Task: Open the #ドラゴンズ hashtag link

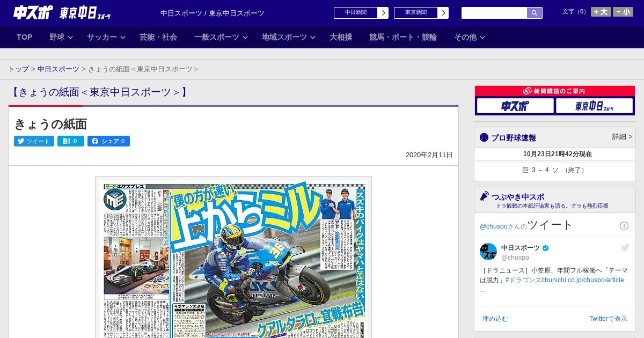Action: point(523,280)
